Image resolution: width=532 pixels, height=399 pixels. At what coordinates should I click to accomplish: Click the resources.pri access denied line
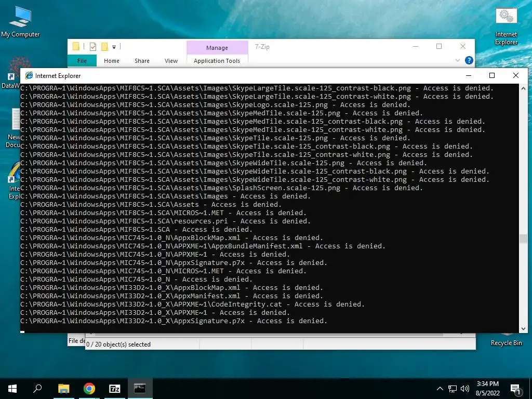[166, 221]
